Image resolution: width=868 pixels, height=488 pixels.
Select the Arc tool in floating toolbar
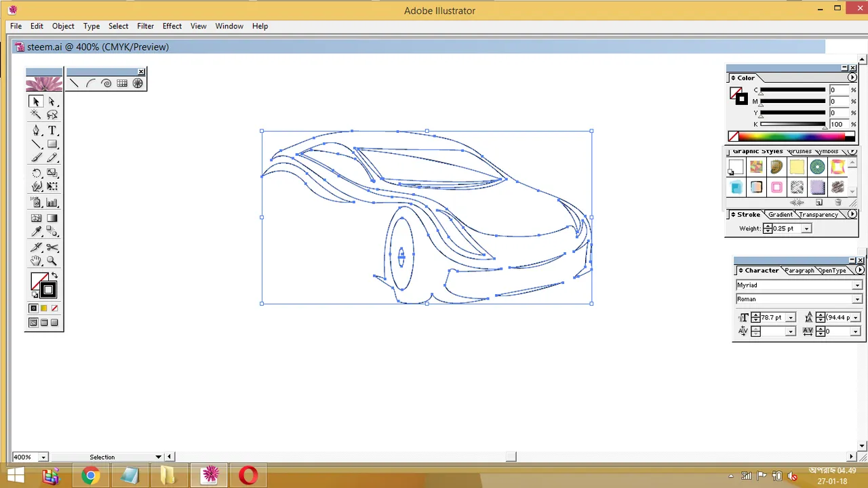click(90, 83)
